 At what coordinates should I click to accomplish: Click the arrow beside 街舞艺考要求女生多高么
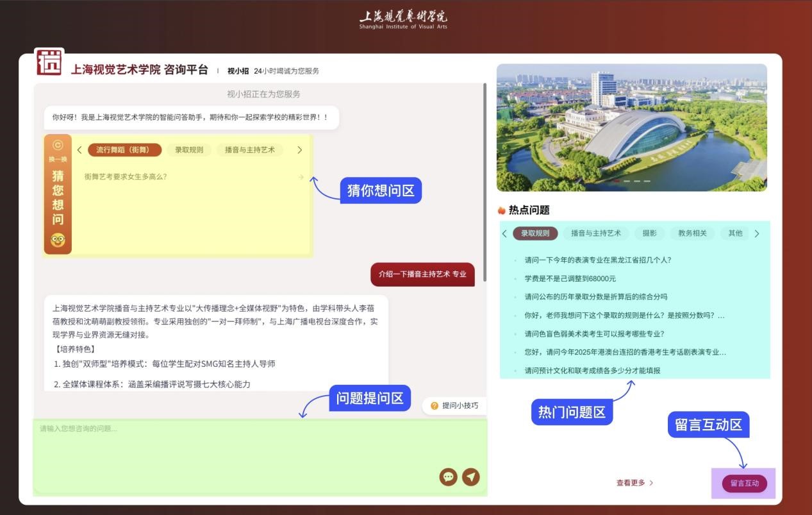coord(301,177)
